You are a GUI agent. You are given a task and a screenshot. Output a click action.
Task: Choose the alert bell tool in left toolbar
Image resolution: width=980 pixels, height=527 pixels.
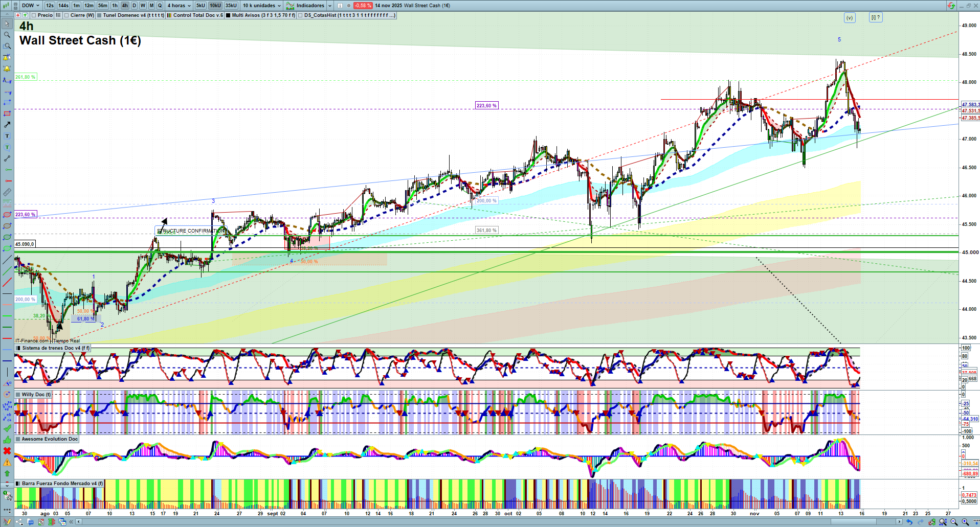tap(7, 68)
